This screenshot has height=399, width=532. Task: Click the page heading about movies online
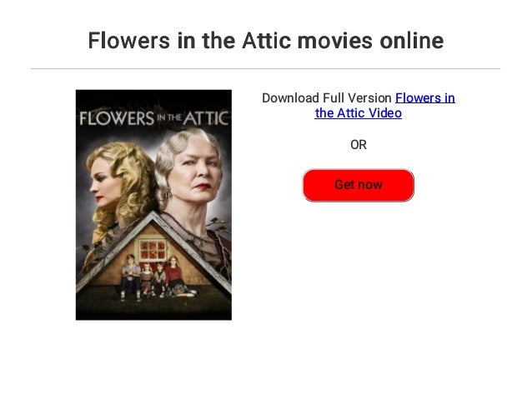(266, 40)
